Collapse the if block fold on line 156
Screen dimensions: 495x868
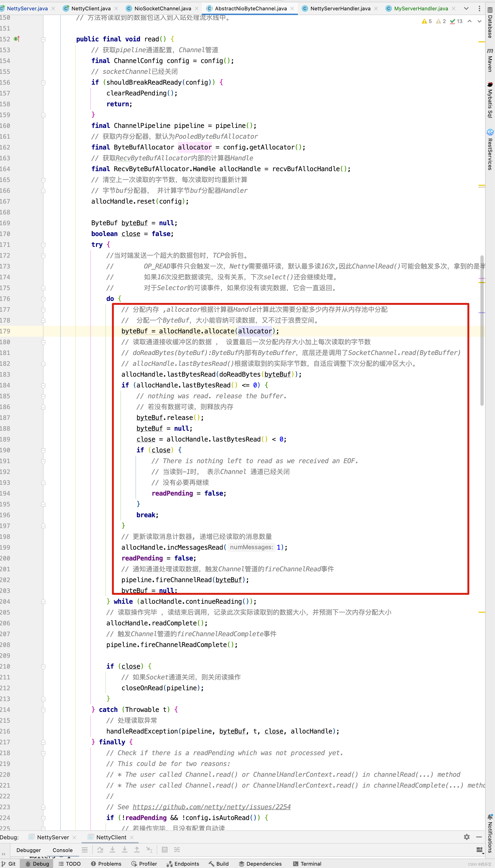coord(43,83)
